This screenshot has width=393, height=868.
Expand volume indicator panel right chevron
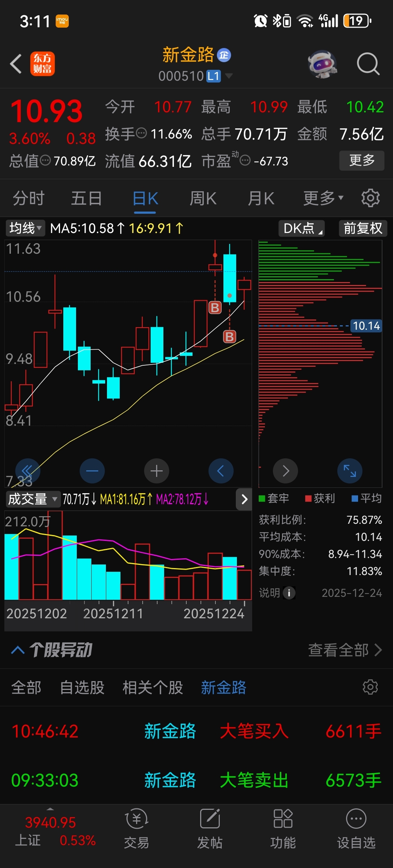point(244,499)
